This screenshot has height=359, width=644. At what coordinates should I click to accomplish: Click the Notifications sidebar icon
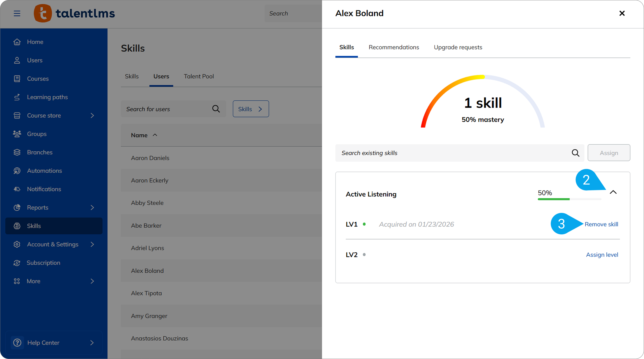click(x=17, y=189)
